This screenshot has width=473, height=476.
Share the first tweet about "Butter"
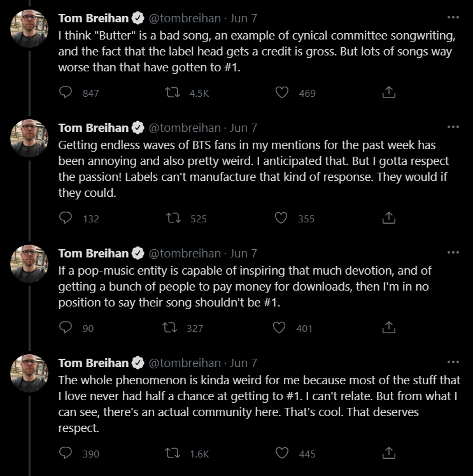(388, 93)
